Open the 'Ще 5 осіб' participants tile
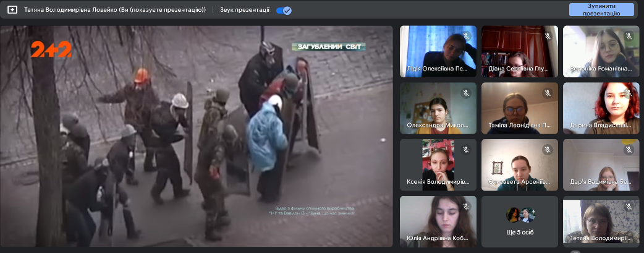Image resolution: width=644 pixels, height=253 pixels. tap(520, 221)
